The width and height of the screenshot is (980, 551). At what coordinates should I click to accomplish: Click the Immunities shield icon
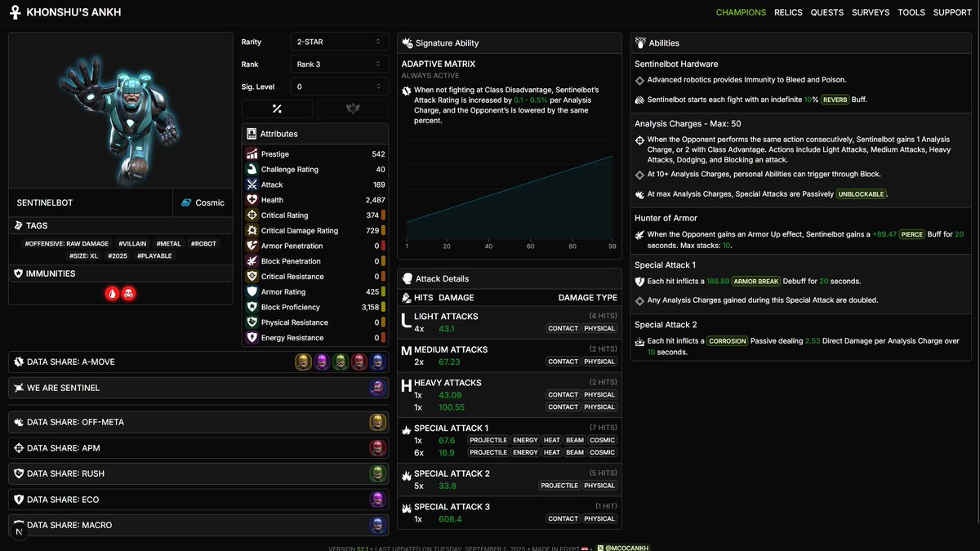click(19, 273)
